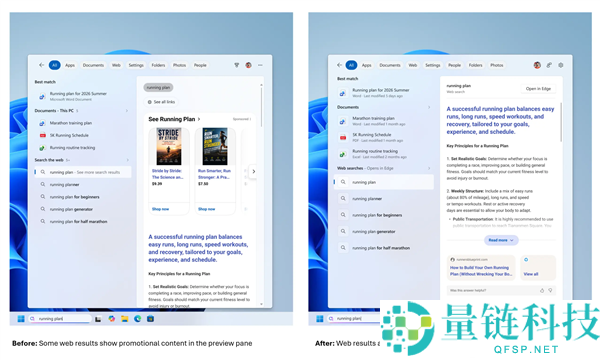
Task: Click 'Shop now' under the Run Smarter book
Action: pyautogui.click(x=207, y=209)
